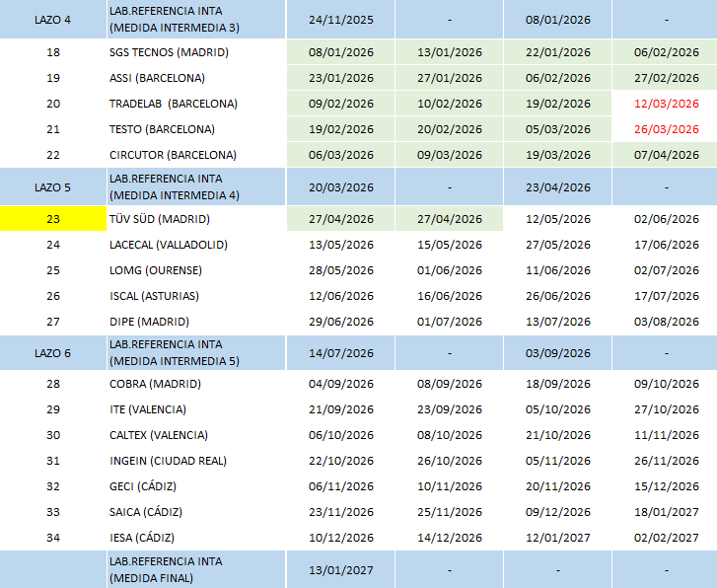Image resolution: width=717 pixels, height=588 pixels.
Task: Click date 29/06/2026 in DIPE row
Action: click(x=341, y=322)
